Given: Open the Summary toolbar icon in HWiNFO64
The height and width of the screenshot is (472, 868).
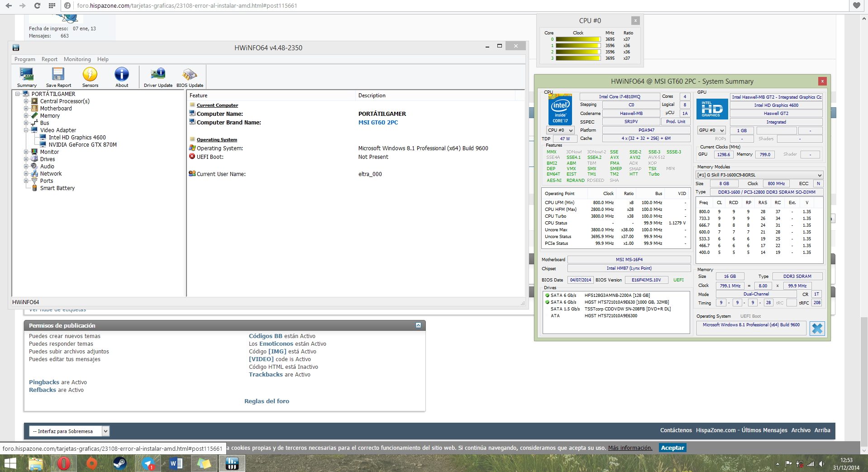Looking at the screenshot, I should pyautogui.click(x=27, y=77).
